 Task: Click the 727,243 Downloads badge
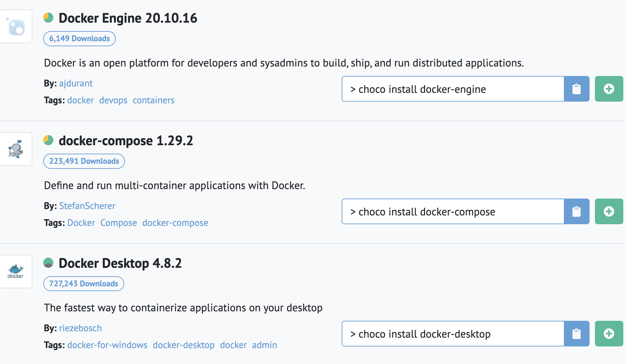click(x=83, y=284)
